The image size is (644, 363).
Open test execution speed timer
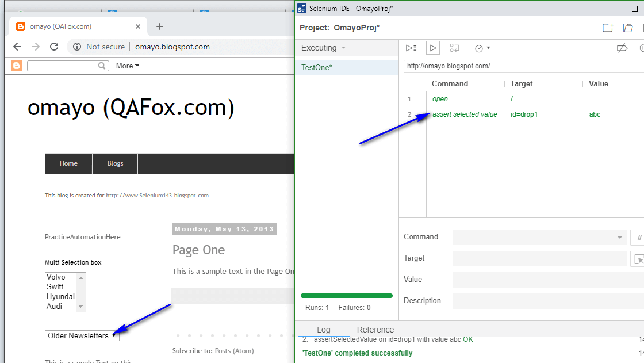(x=479, y=48)
